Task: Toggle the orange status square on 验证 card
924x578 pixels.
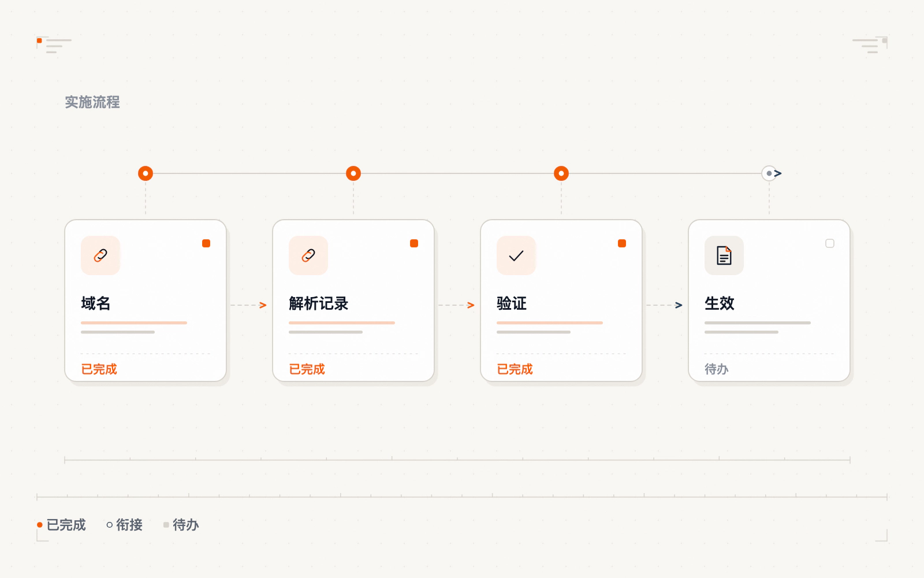Action: 622,243
